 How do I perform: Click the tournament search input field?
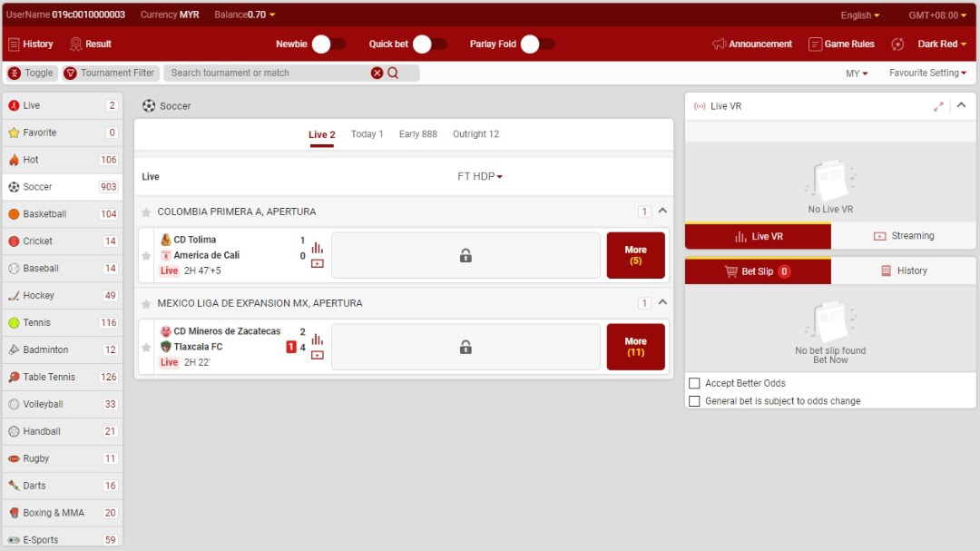pos(268,73)
